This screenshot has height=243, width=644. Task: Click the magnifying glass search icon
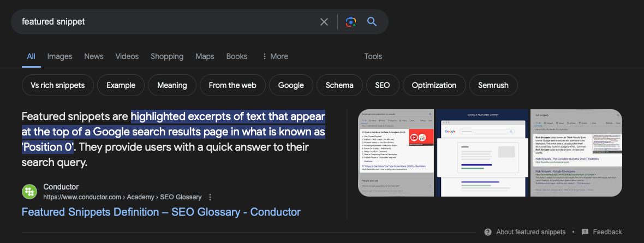pos(372,22)
